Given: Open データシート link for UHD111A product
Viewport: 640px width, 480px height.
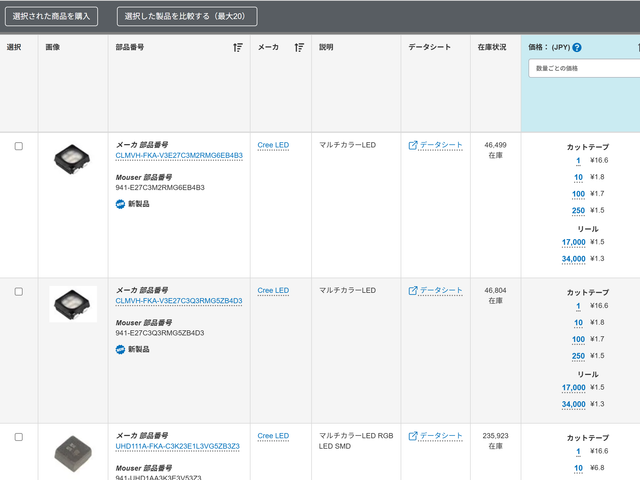Looking at the screenshot, I should point(441,436).
